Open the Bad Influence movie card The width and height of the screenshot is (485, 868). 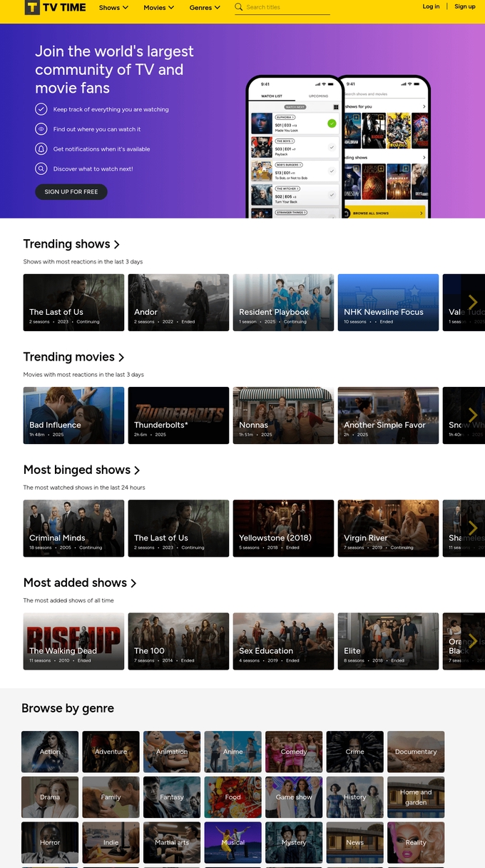(73, 415)
